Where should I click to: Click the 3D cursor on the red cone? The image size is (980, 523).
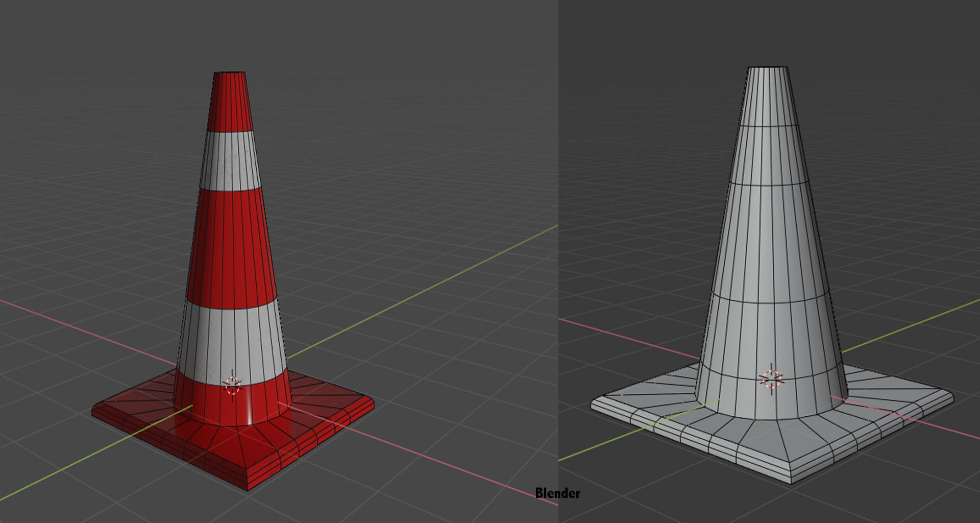click(x=233, y=385)
